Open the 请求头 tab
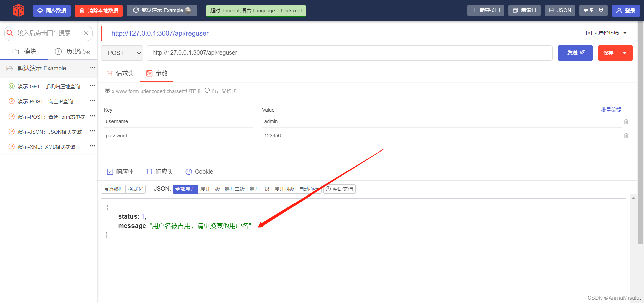The image size is (644, 303). point(120,73)
